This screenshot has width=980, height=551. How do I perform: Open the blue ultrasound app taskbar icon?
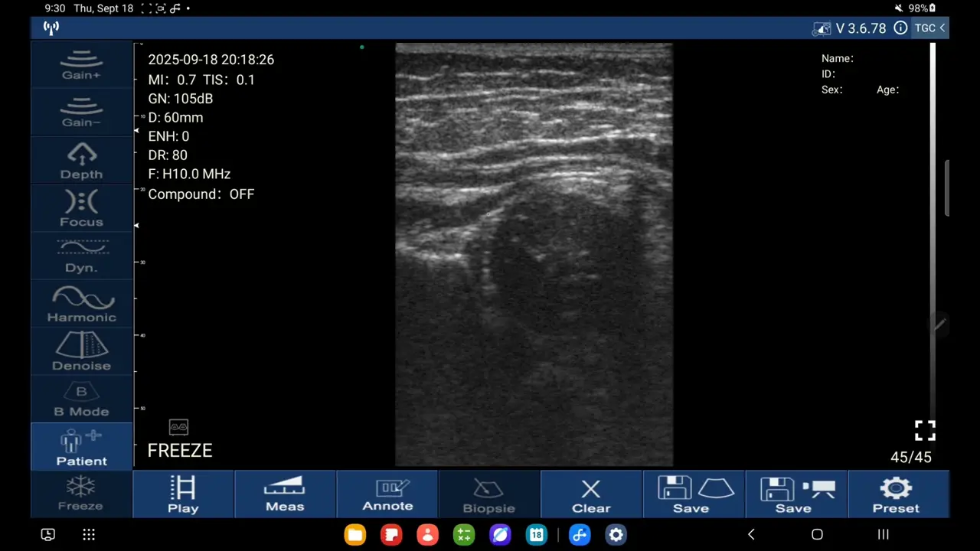[x=580, y=535]
